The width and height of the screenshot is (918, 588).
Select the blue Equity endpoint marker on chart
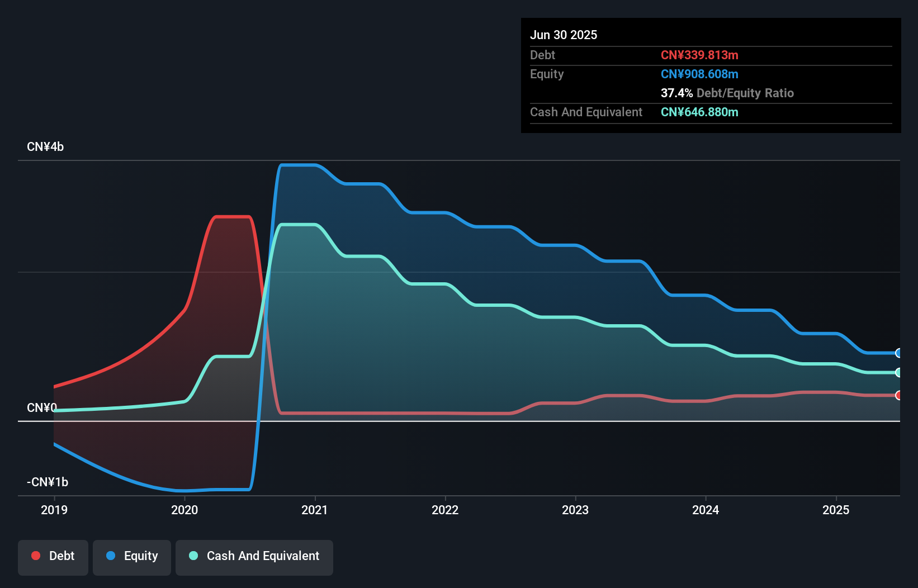898,353
